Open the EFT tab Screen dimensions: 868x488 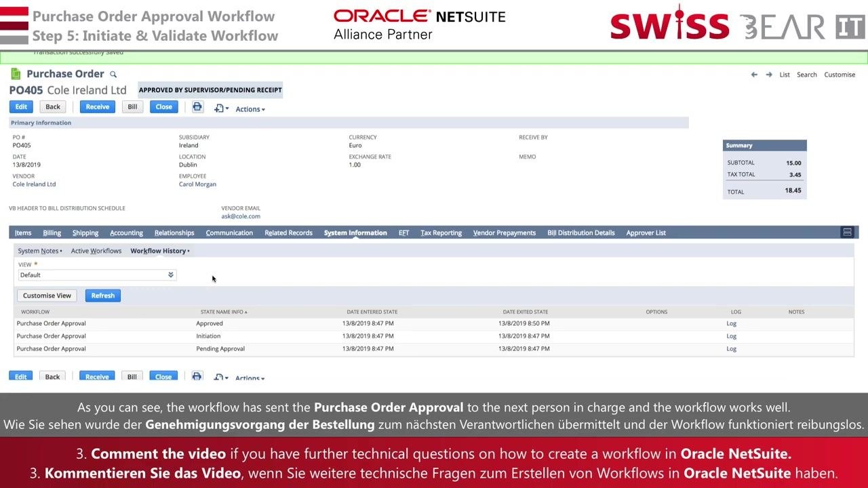403,232
